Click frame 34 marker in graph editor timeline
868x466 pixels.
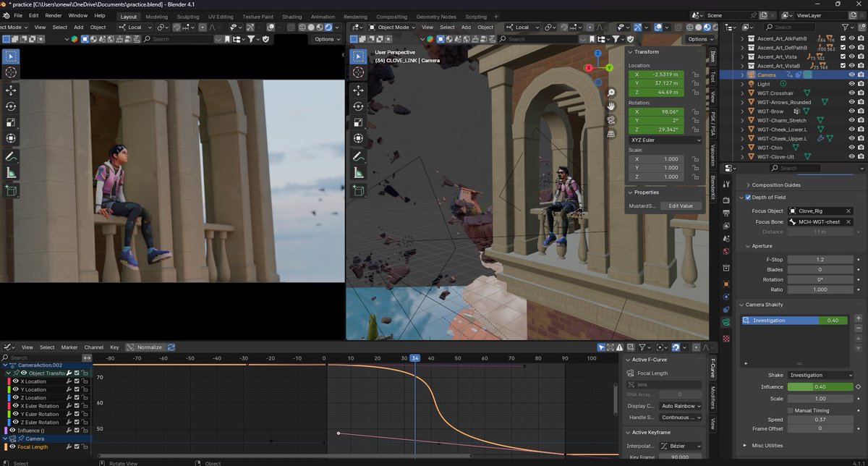click(414, 358)
